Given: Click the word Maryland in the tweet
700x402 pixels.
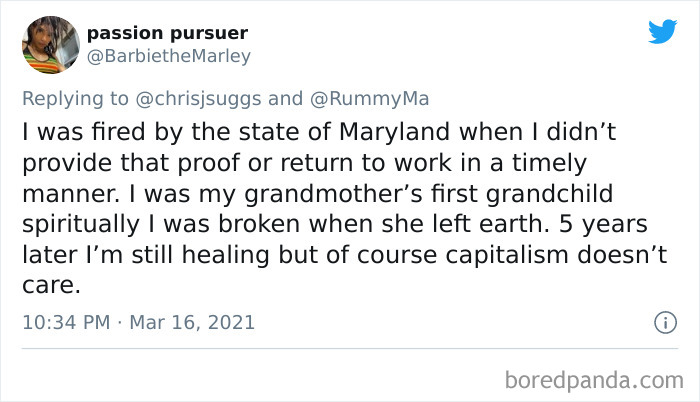Looking at the screenshot, I should [x=394, y=133].
